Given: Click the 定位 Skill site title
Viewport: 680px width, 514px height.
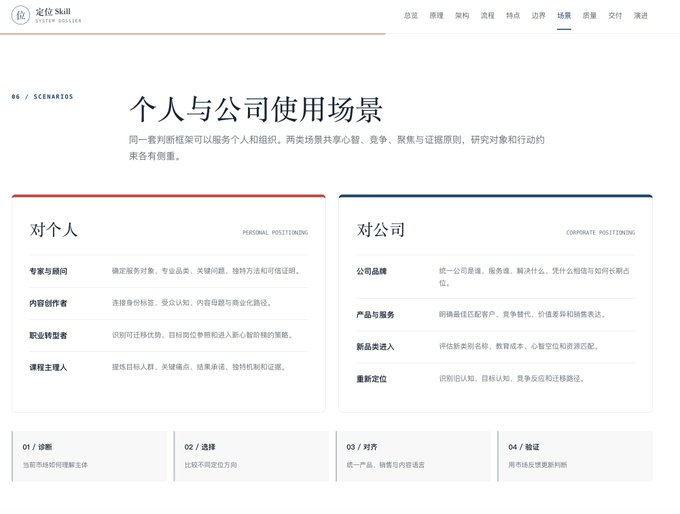Looking at the screenshot, I should (53, 12).
